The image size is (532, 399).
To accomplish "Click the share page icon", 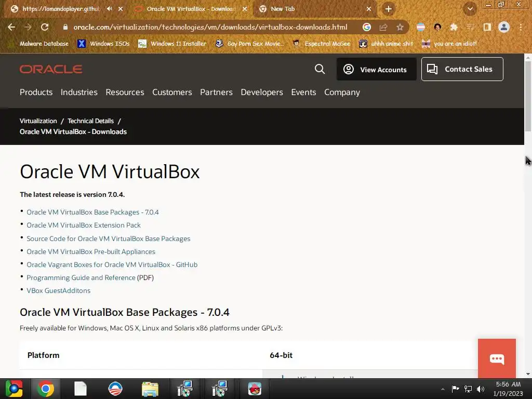I will 383,27.
